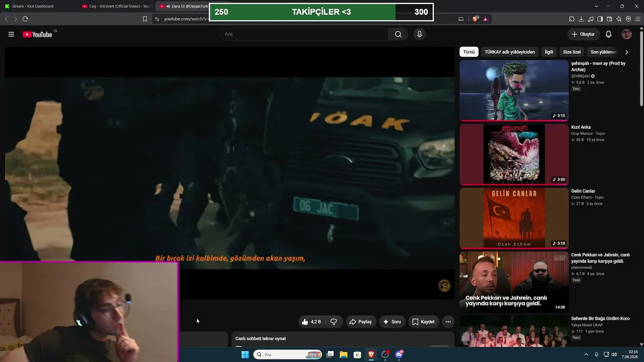This screenshot has width=644, height=362.
Task: Select the 'Size özel' filter chip
Action: click(572, 52)
